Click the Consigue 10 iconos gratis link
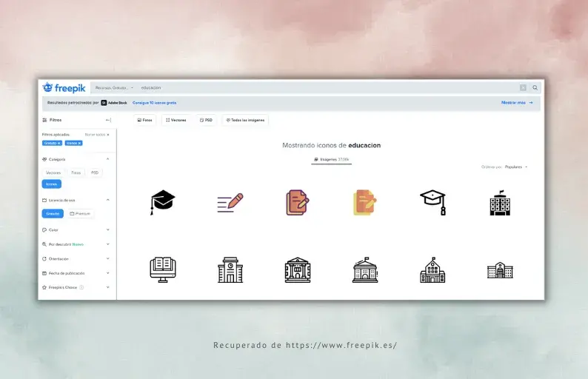The height and width of the screenshot is (379, 588). (x=155, y=103)
